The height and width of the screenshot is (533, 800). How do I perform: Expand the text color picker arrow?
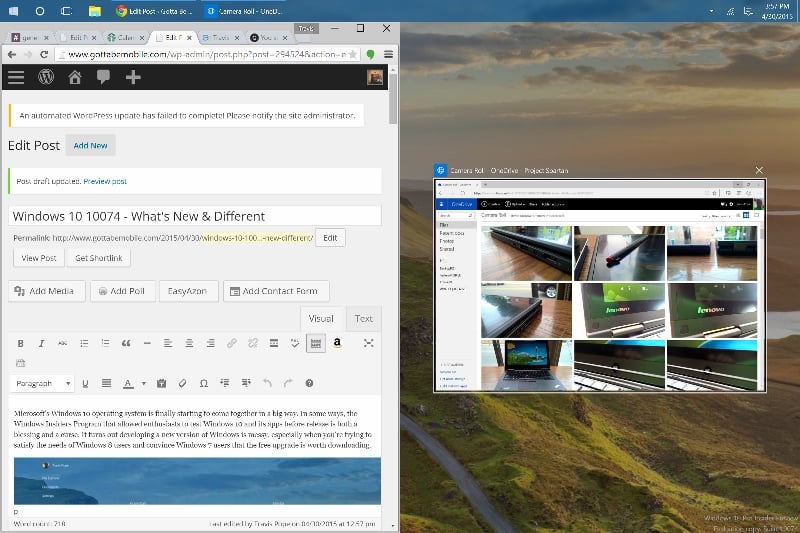pos(144,384)
